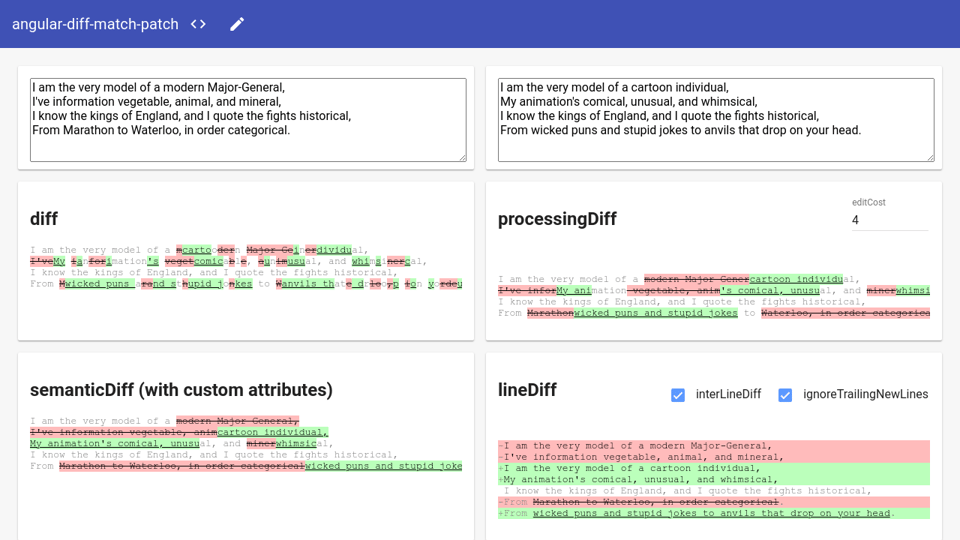Toggle the interLineDiff checkbox
This screenshot has height=540, width=960.
678,395
